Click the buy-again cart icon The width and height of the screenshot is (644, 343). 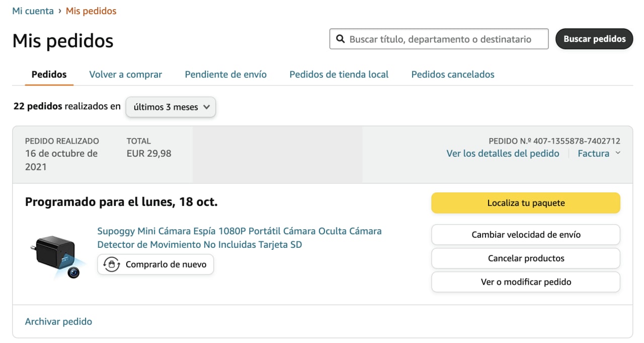[x=111, y=264]
